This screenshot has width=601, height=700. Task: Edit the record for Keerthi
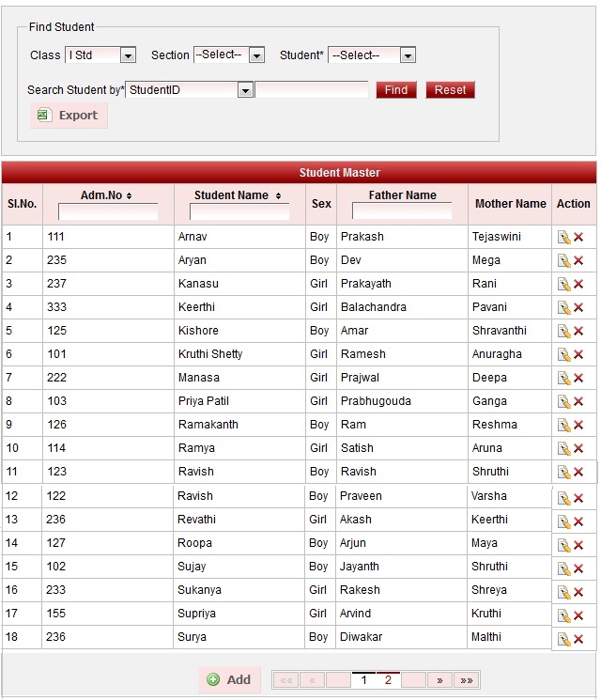point(563,308)
